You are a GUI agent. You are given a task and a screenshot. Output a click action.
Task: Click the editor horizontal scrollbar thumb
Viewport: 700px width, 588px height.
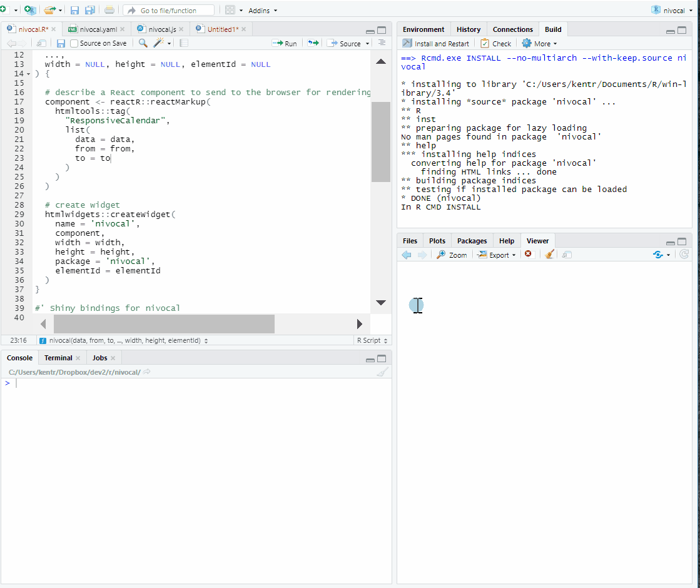[164, 324]
